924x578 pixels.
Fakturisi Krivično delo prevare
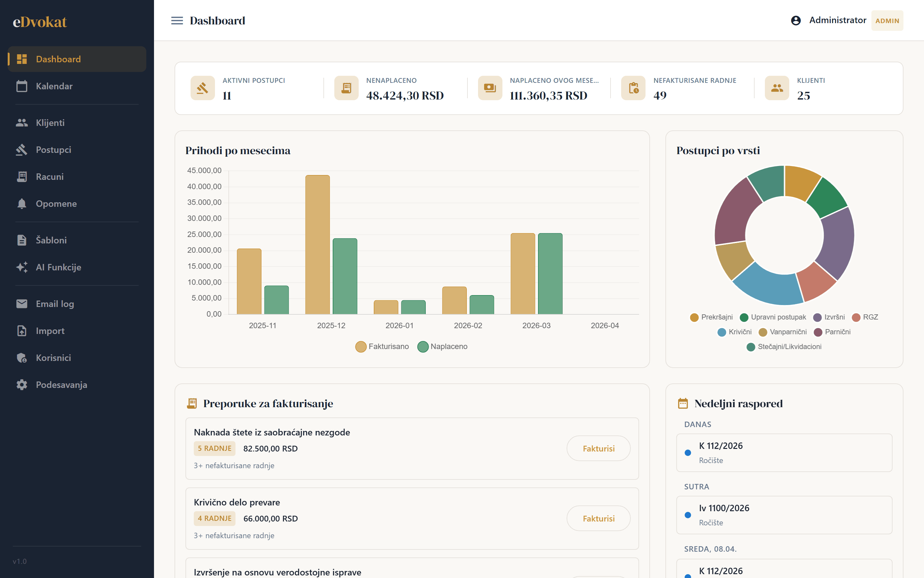pyautogui.click(x=598, y=518)
